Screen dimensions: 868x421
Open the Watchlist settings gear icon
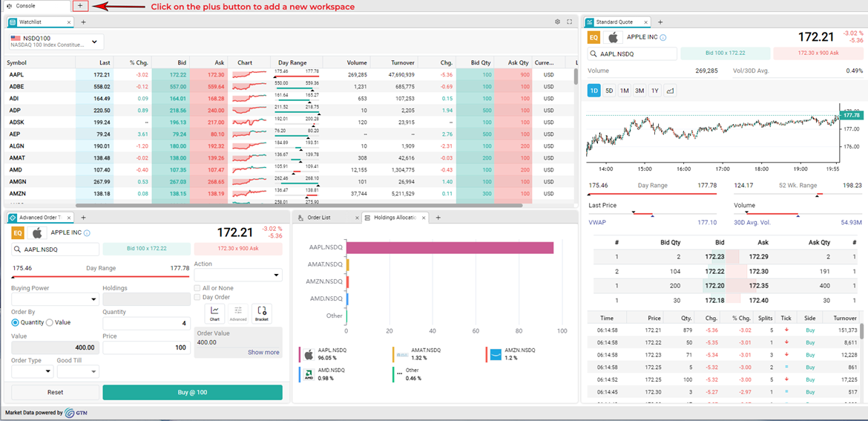(x=557, y=22)
